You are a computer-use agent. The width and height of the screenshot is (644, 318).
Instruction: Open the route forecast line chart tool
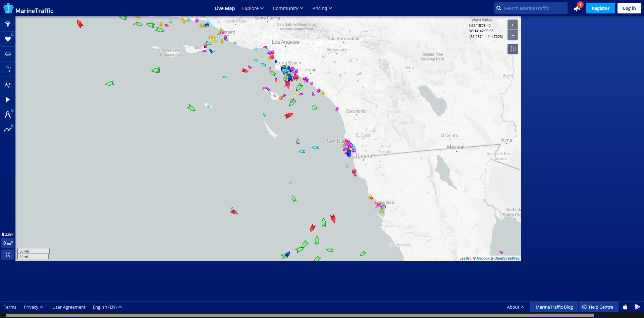click(x=8, y=129)
